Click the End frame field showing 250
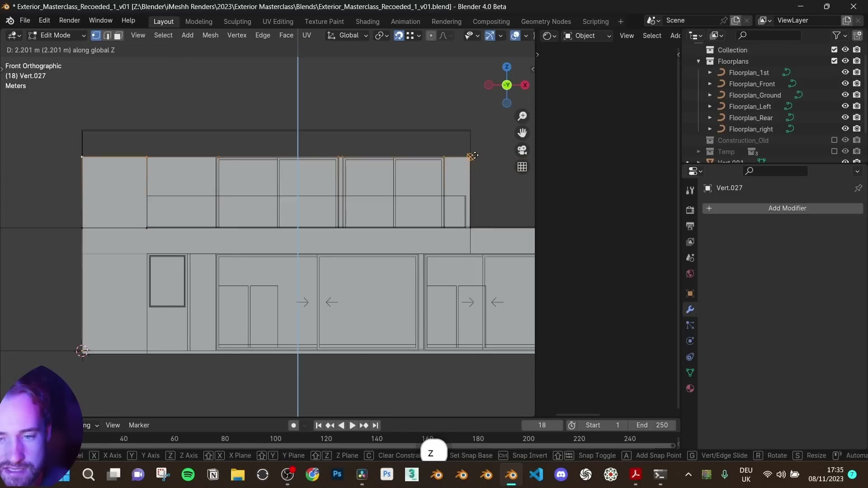This screenshot has height=488, width=868. click(652, 425)
